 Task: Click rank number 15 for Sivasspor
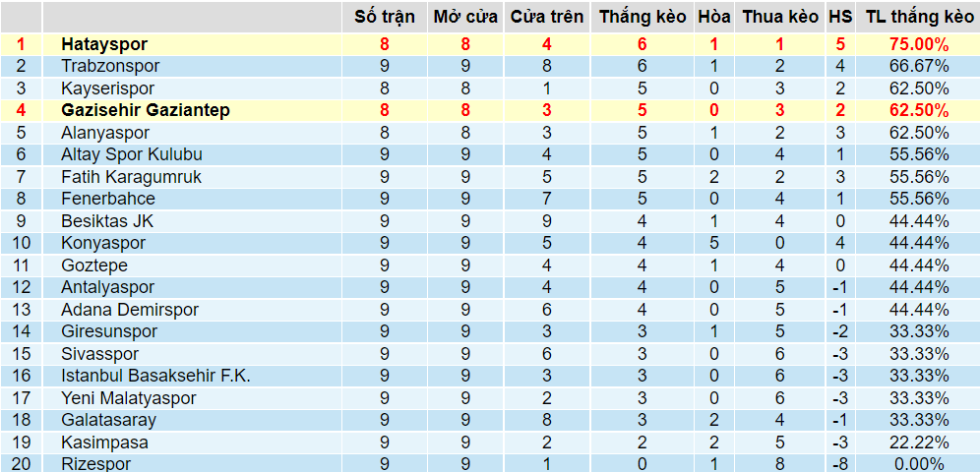point(21,354)
